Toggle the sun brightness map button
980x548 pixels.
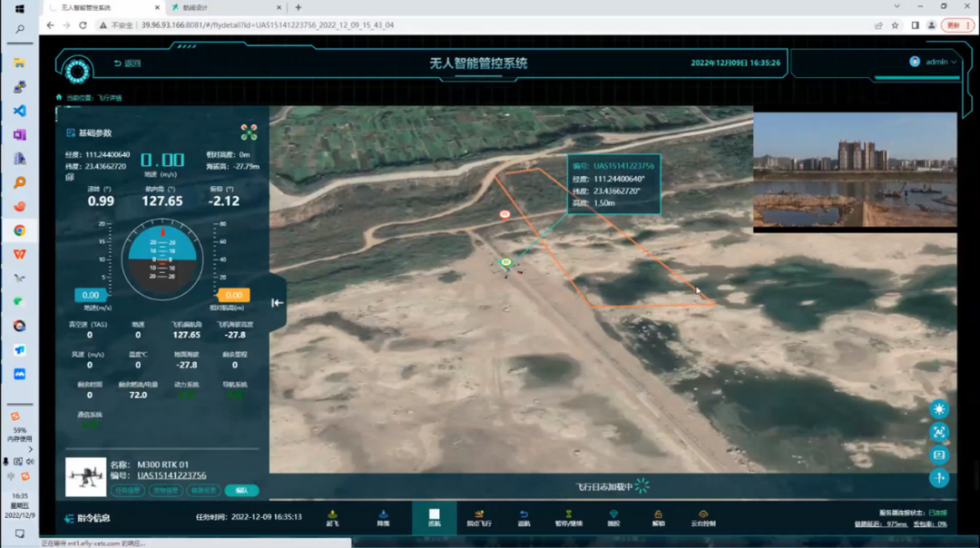pos(938,409)
